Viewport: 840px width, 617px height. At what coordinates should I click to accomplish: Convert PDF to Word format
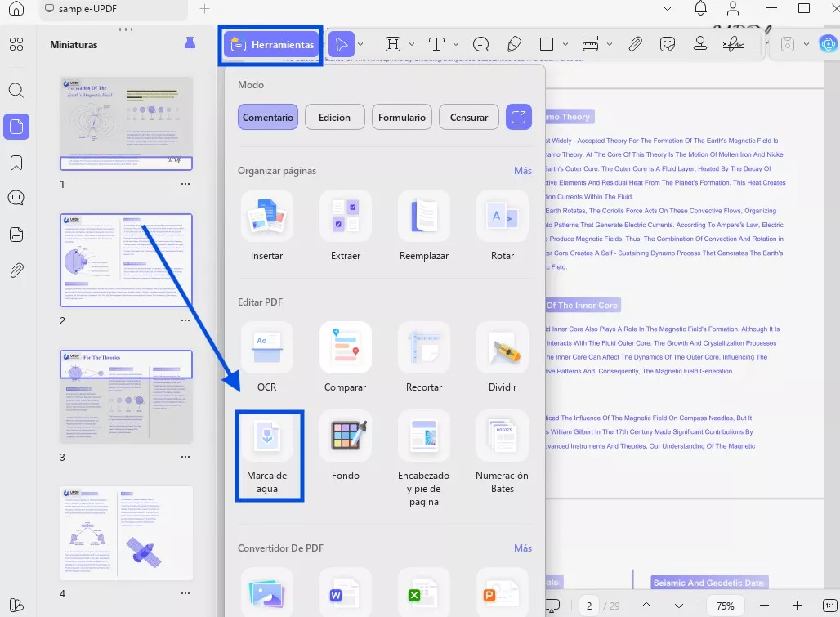346,592
